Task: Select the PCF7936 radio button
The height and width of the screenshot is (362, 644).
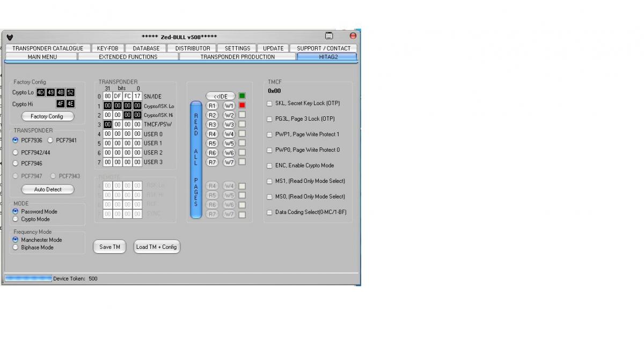Action: pyautogui.click(x=15, y=140)
